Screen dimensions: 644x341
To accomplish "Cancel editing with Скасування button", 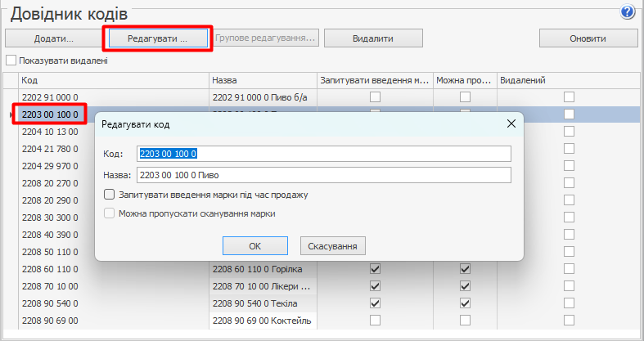I will (x=333, y=246).
